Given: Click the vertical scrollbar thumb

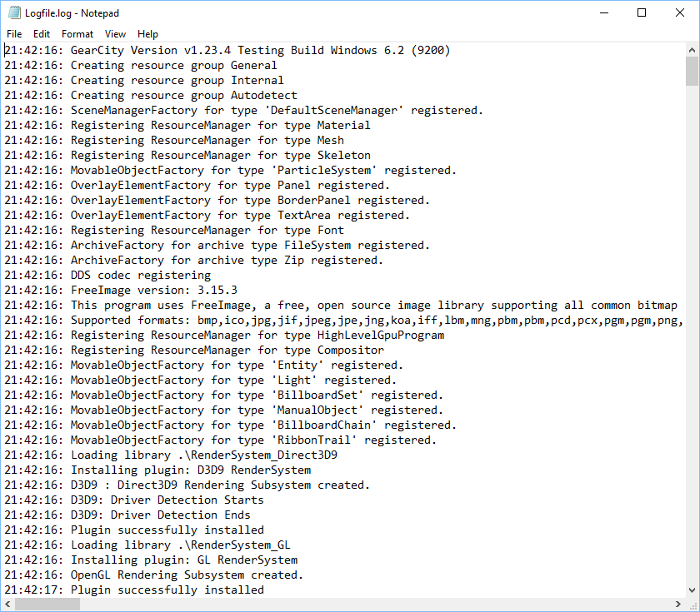Looking at the screenshot, I should click(x=692, y=72).
